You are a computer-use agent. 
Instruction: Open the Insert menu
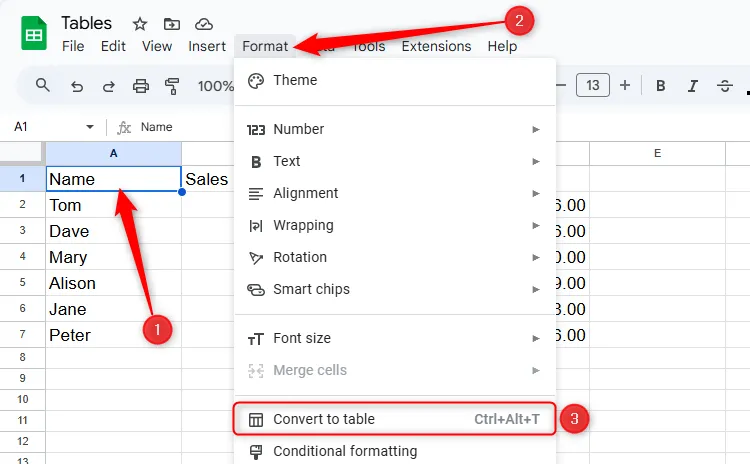[x=207, y=46]
